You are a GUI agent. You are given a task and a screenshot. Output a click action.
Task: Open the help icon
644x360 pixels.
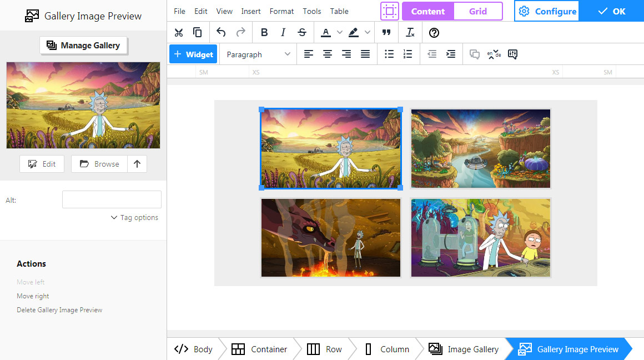point(434,32)
